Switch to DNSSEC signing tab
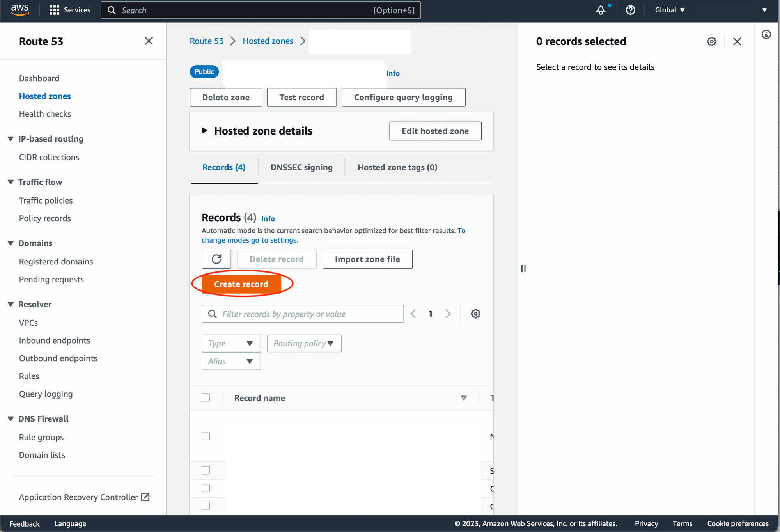Viewport: 780px width, 532px height. [x=301, y=167]
